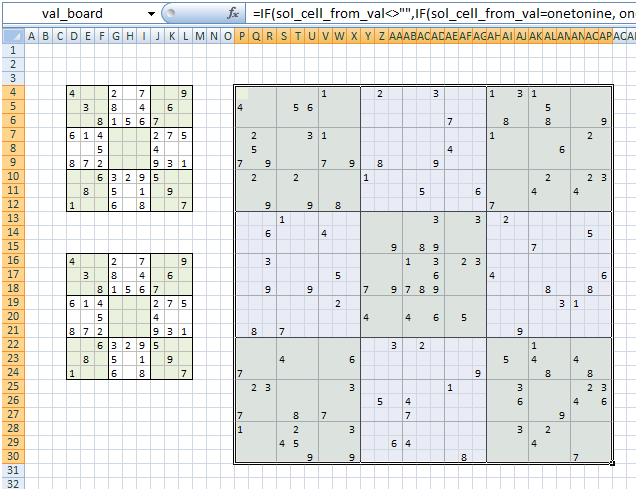Select cell L12 containing 7
638x491 pixels.
tap(186, 205)
